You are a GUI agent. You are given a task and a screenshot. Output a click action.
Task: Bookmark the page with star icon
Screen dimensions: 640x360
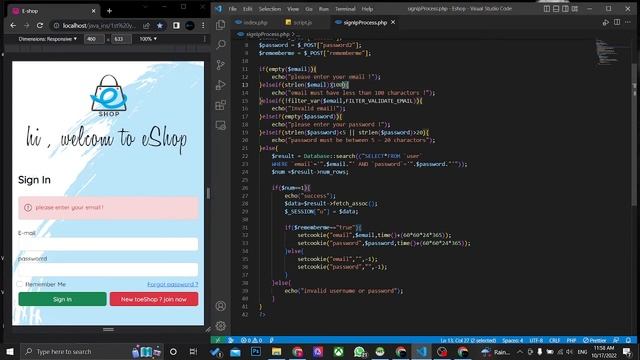(x=160, y=25)
